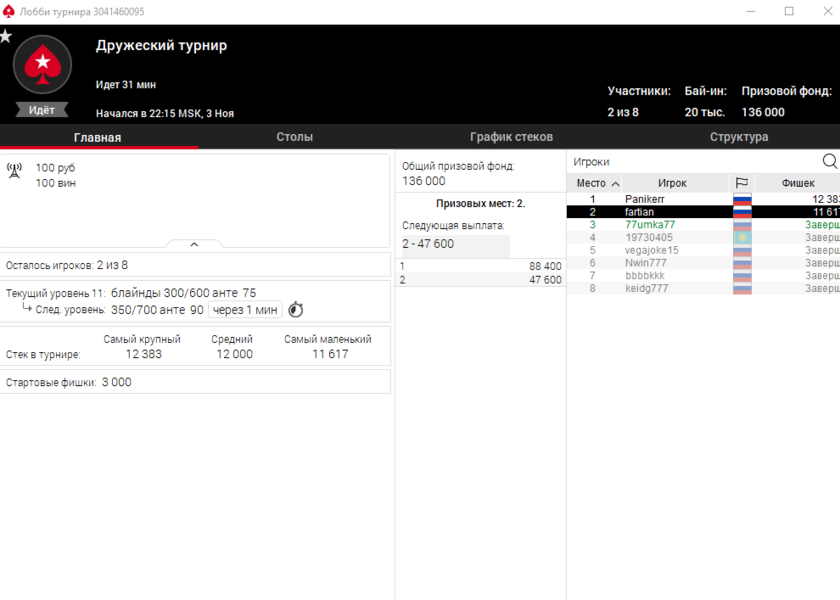Collapse the tournament info panel with chevron

(x=194, y=244)
